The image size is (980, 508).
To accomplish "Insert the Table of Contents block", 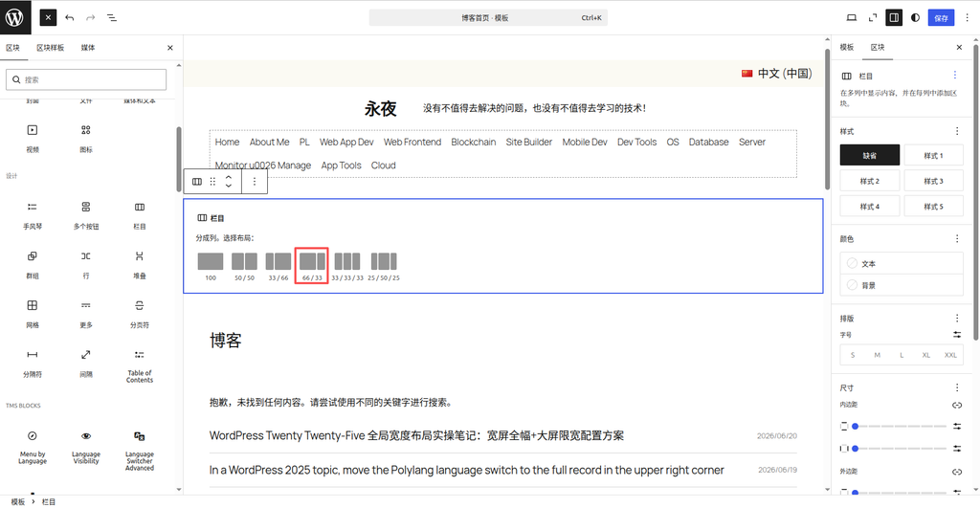I will 140,365.
